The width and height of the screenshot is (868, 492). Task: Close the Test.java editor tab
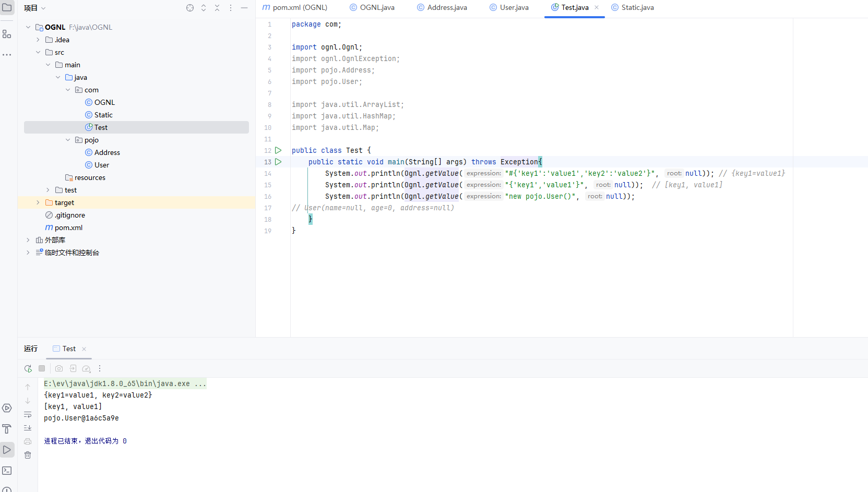tap(597, 7)
